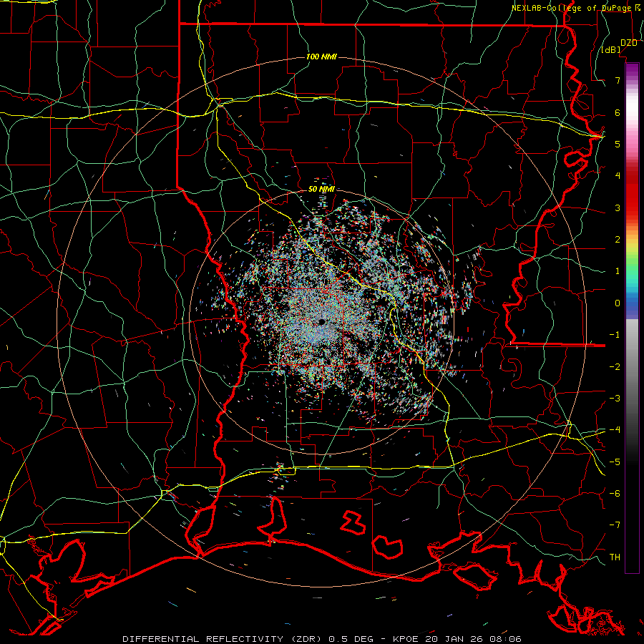Click the "TH" label on the color scale
Screen dimensions: 644x644
pyautogui.click(x=615, y=557)
